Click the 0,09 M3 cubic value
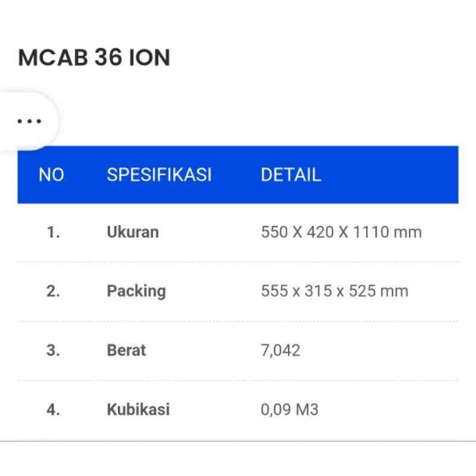 click(x=289, y=409)
